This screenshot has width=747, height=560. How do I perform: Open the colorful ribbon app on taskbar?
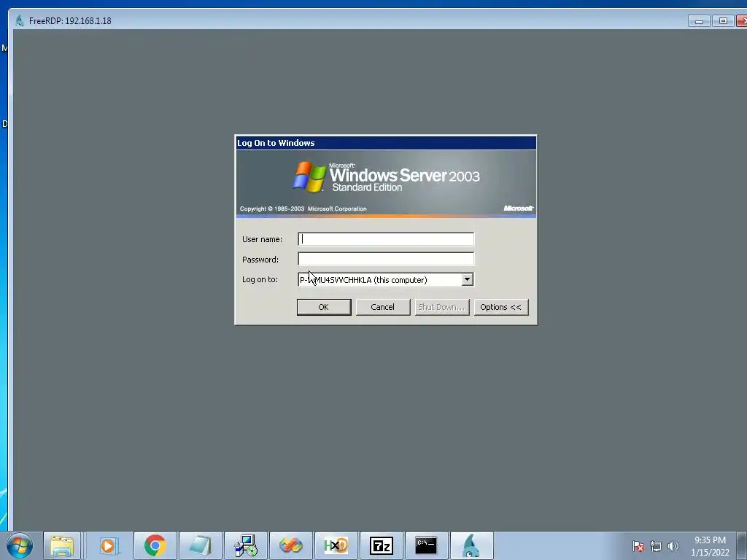[x=290, y=545]
